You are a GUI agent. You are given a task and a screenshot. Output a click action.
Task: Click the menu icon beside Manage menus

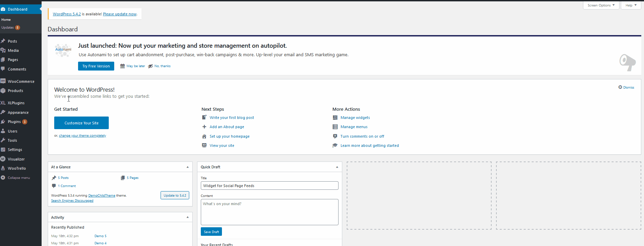[x=335, y=127]
